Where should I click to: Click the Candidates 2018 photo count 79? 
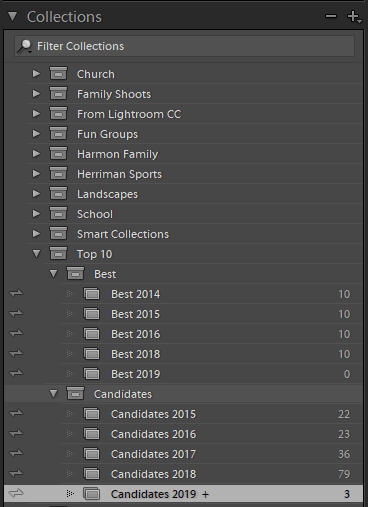coord(344,474)
